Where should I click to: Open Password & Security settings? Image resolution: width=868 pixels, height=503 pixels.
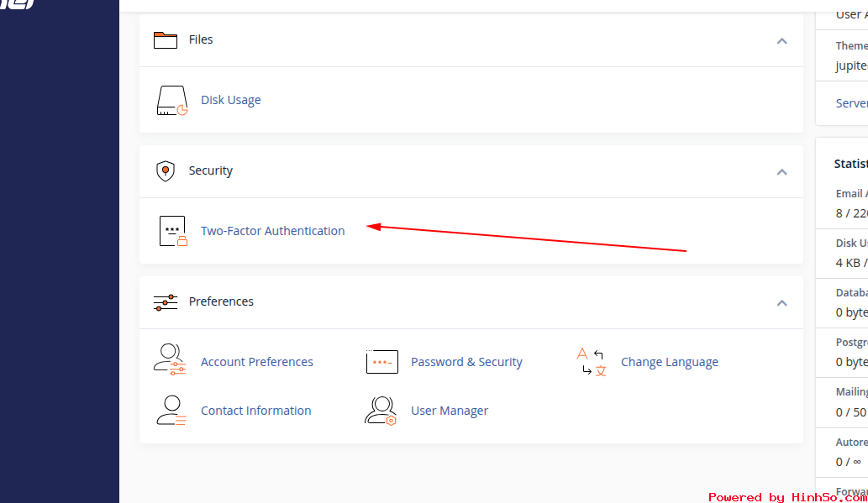tap(466, 361)
